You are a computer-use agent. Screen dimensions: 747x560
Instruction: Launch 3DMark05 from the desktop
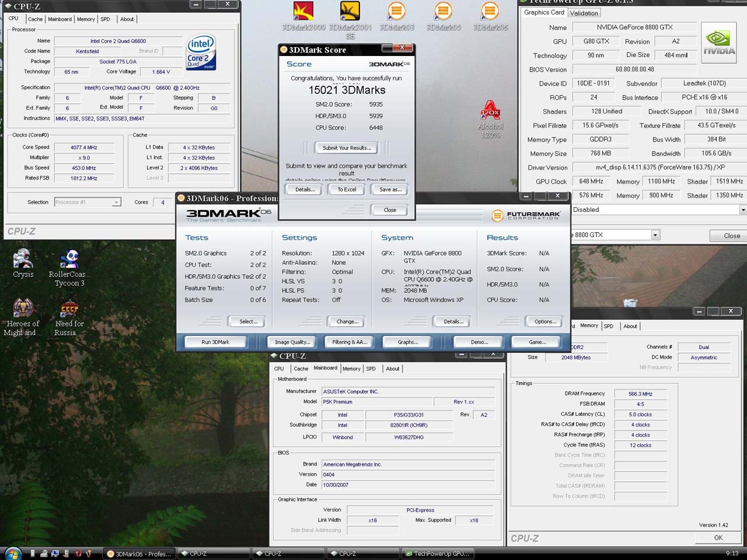click(x=444, y=16)
